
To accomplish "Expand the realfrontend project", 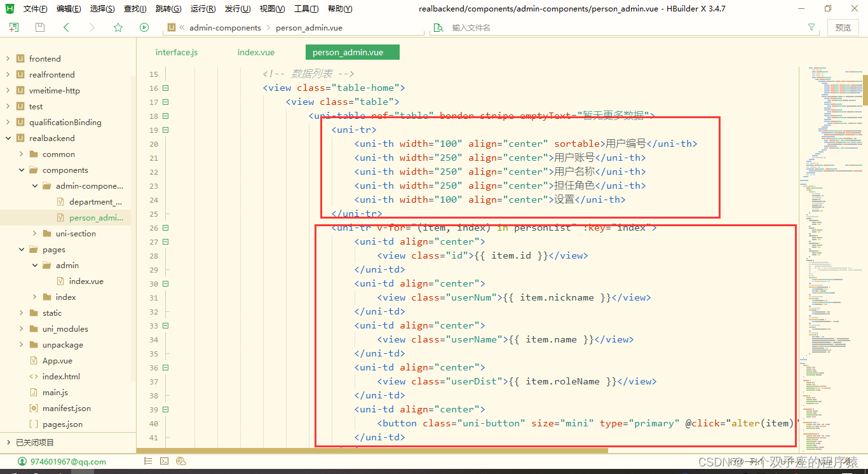I will tap(8, 74).
